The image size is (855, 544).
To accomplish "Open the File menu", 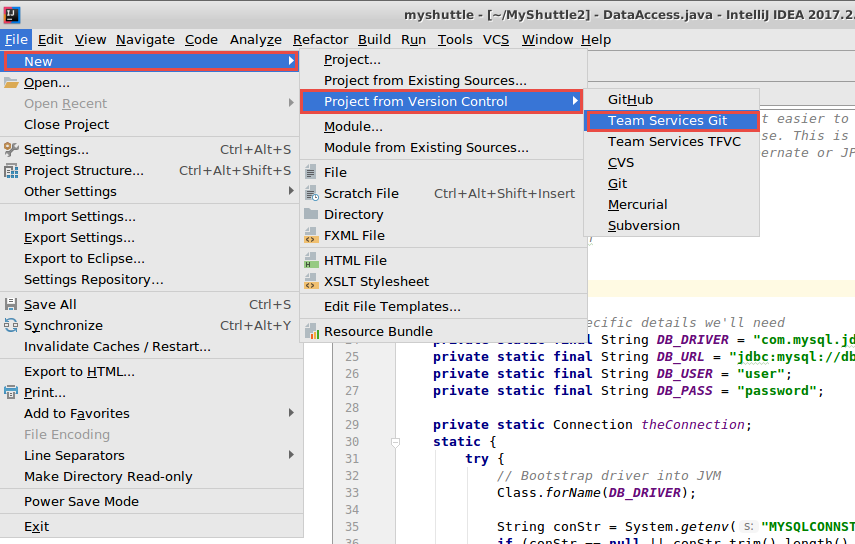I will coord(16,40).
